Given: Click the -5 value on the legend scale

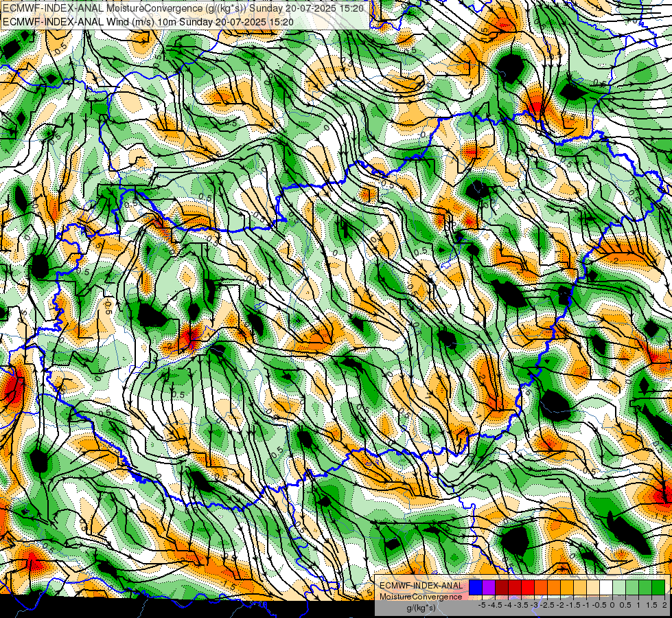Looking at the screenshot, I should coord(482,605).
